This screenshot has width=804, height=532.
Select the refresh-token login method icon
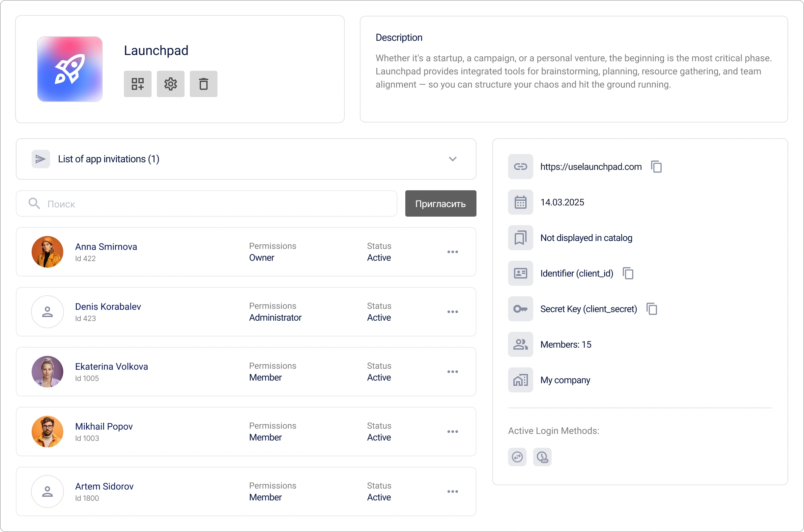point(517,457)
